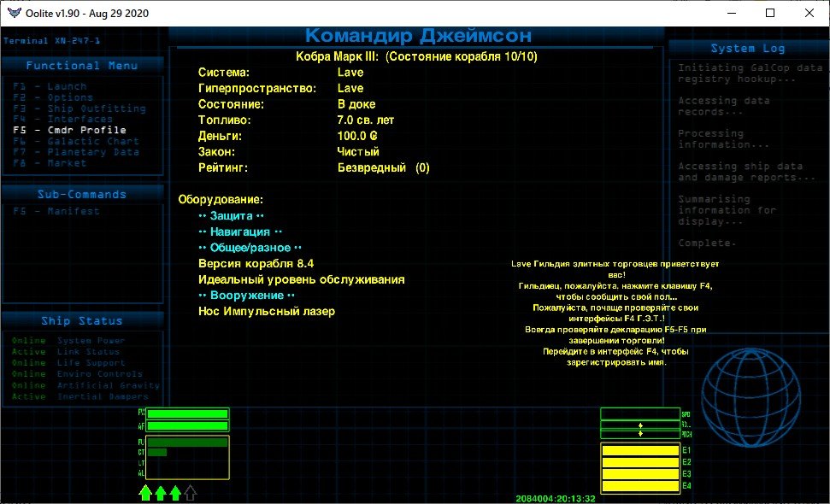Open F6 - Galactic Chart menu entry
This screenshot has width=830, height=504.
pos(75,142)
